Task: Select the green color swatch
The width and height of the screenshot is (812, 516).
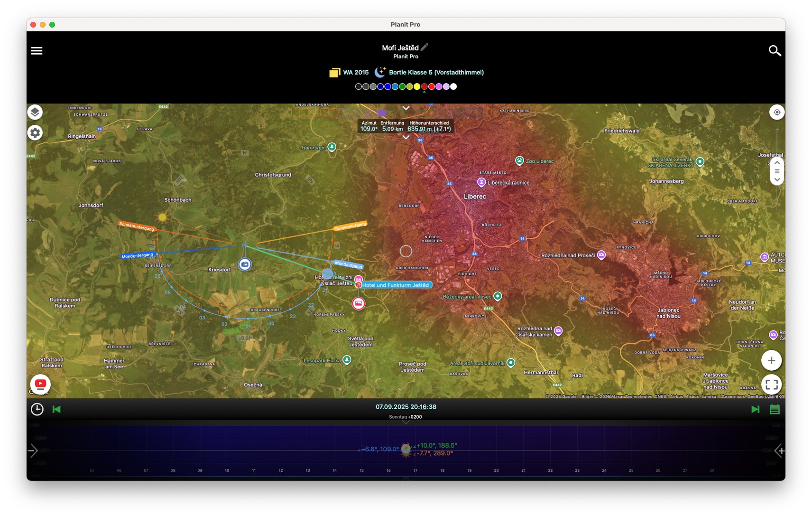Action: (x=402, y=86)
